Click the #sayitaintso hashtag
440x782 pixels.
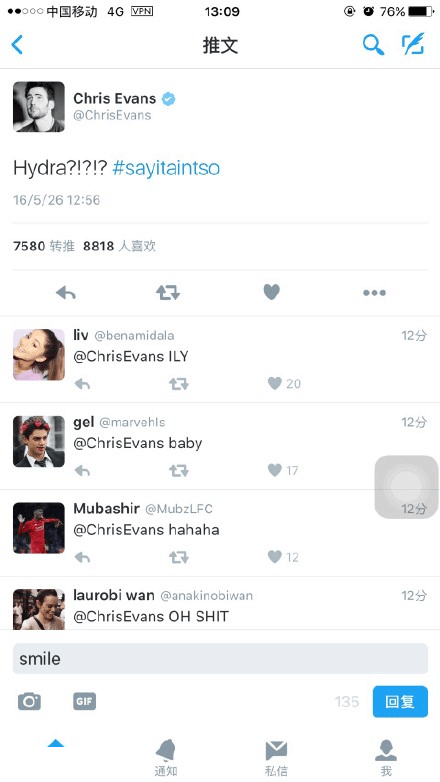pos(166,168)
